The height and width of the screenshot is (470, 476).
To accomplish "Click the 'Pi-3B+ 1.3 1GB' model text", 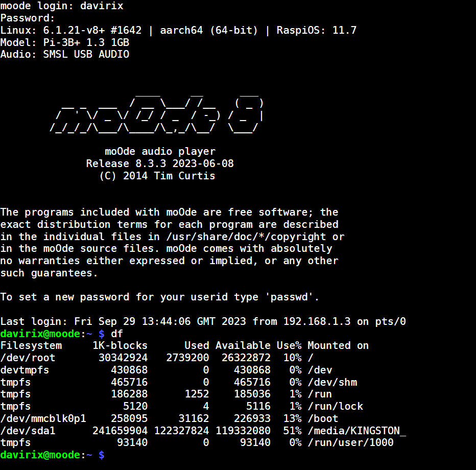I will click(86, 42).
